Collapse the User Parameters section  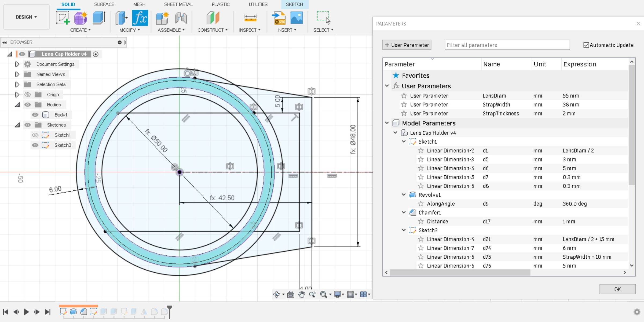387,86
